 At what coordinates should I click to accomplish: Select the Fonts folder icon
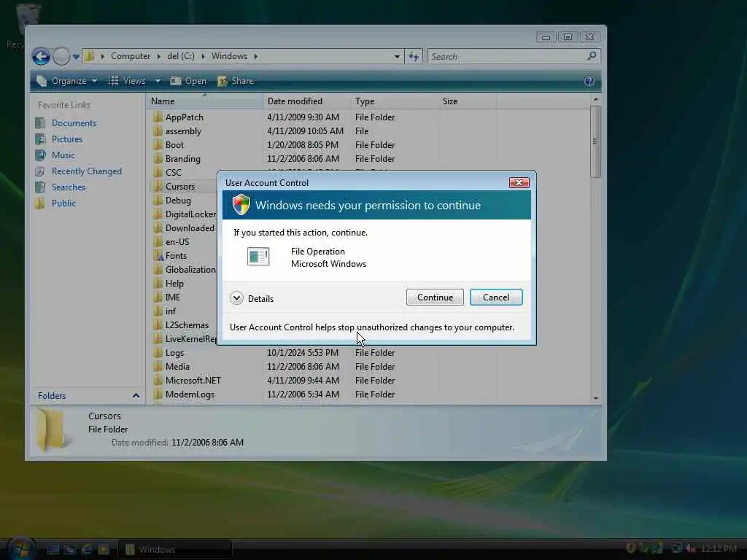158,256
